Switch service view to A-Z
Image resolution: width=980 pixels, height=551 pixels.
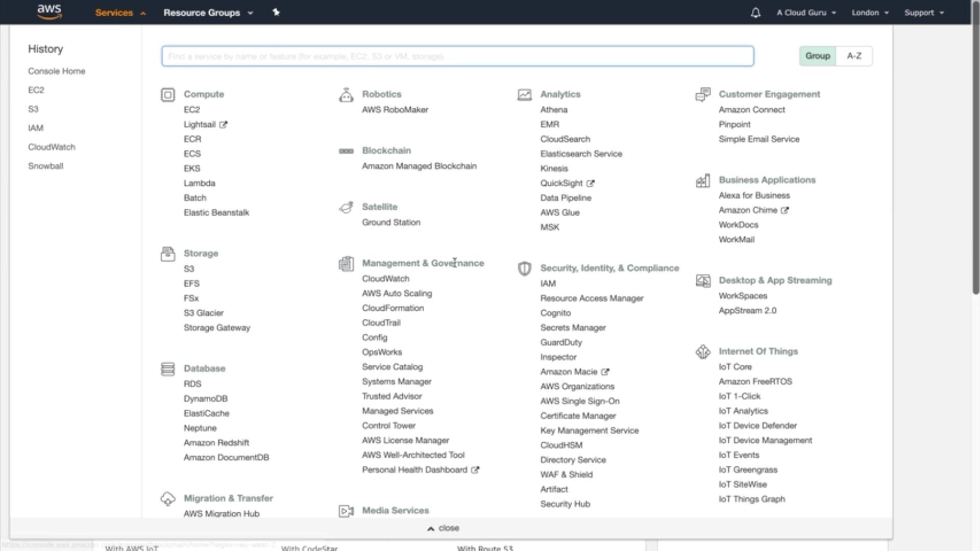point(854,56)
